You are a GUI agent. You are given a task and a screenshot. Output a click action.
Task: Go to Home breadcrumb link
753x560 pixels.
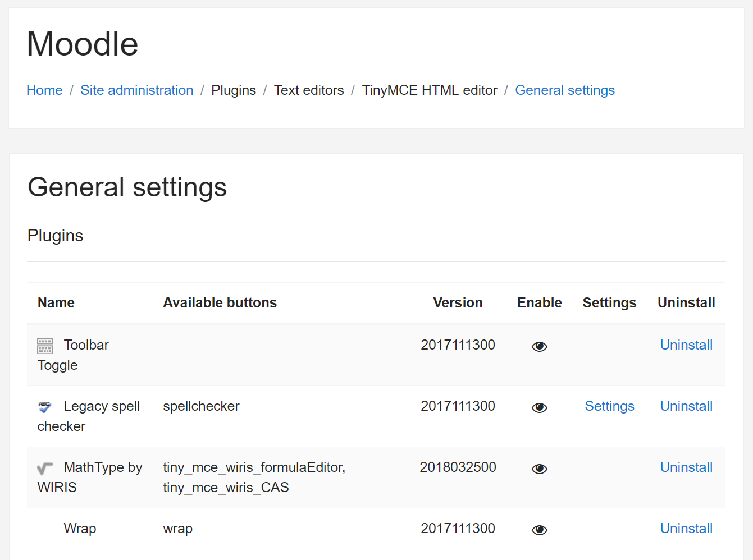click(44, 90)
